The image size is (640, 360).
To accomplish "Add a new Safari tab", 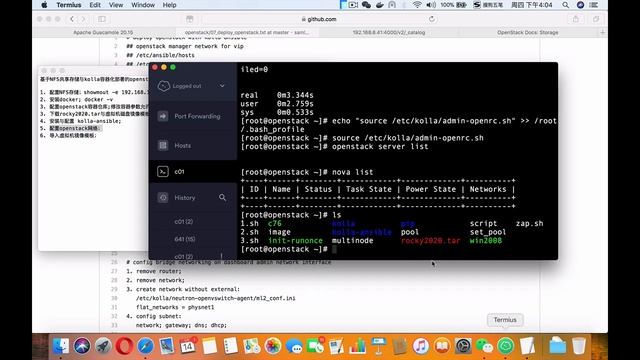I will tap(602, 32).
